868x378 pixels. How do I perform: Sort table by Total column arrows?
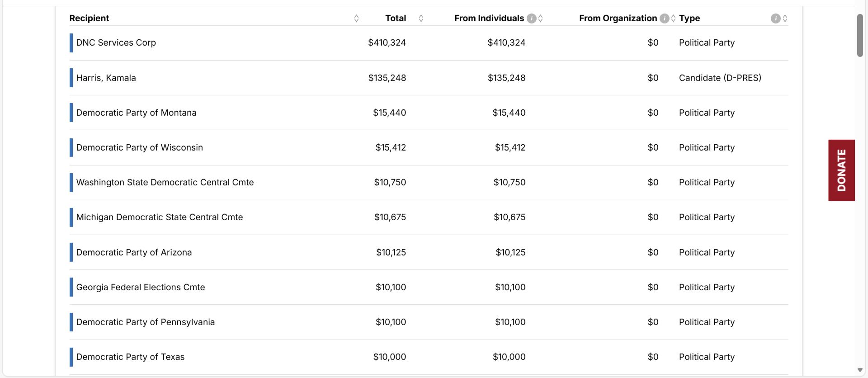[421, 19]
